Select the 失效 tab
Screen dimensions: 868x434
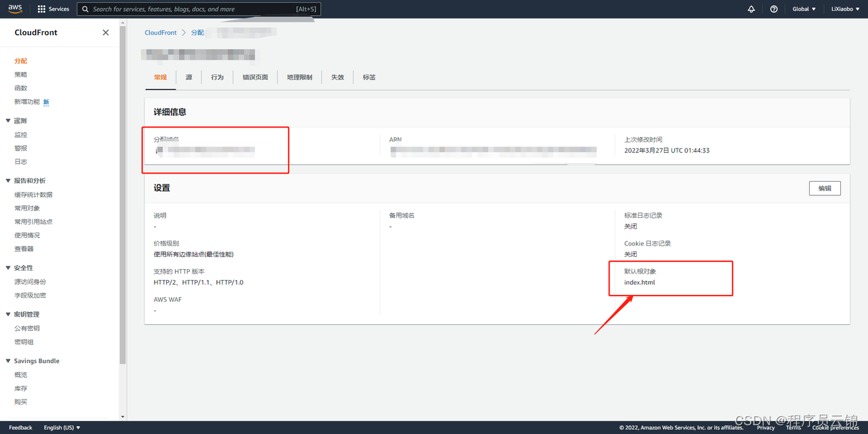pos(338,77)
